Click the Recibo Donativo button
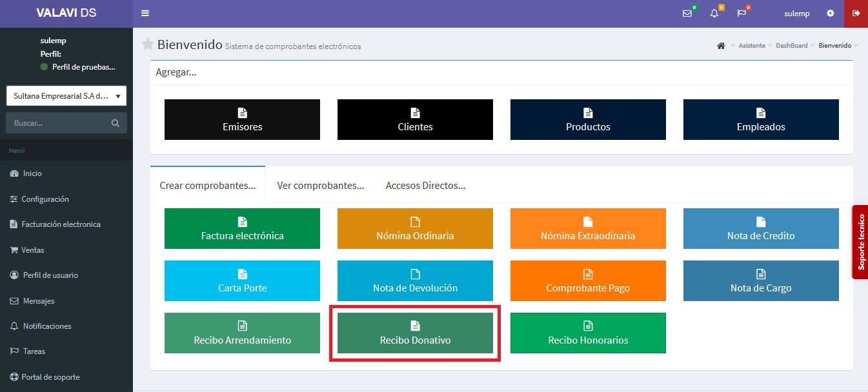This screenshot has height=392, width=868. pyautogui.click(x=415, y=333)
